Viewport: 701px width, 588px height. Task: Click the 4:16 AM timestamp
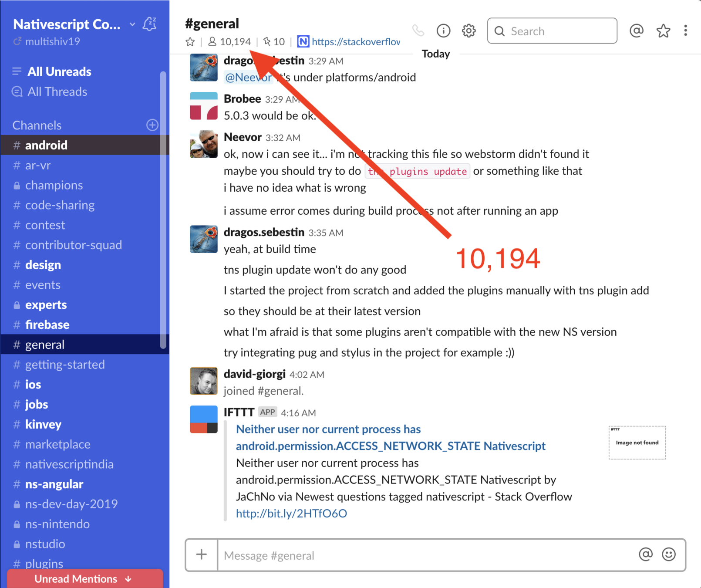point(298,412)
